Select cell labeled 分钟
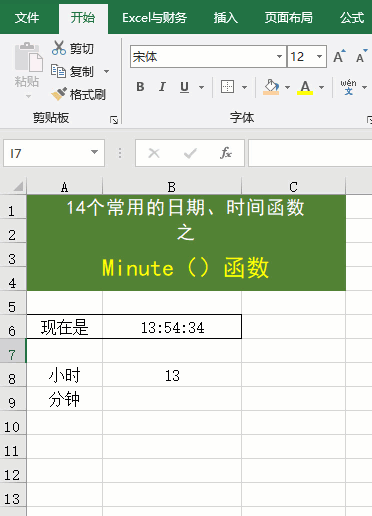The height and width of the screenshot is (516, 372). (64, 399)
